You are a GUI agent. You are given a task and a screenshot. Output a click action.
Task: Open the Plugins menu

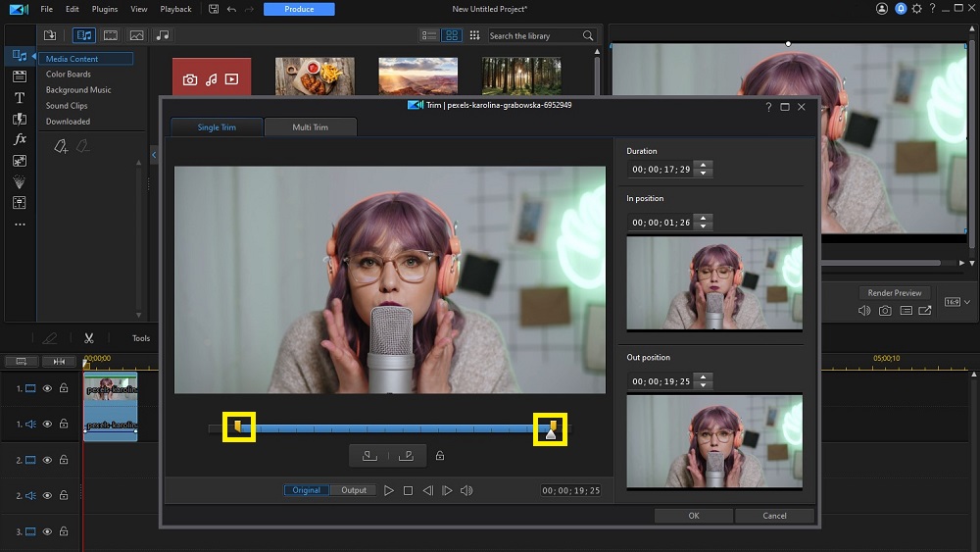click(x=105, y=9)
